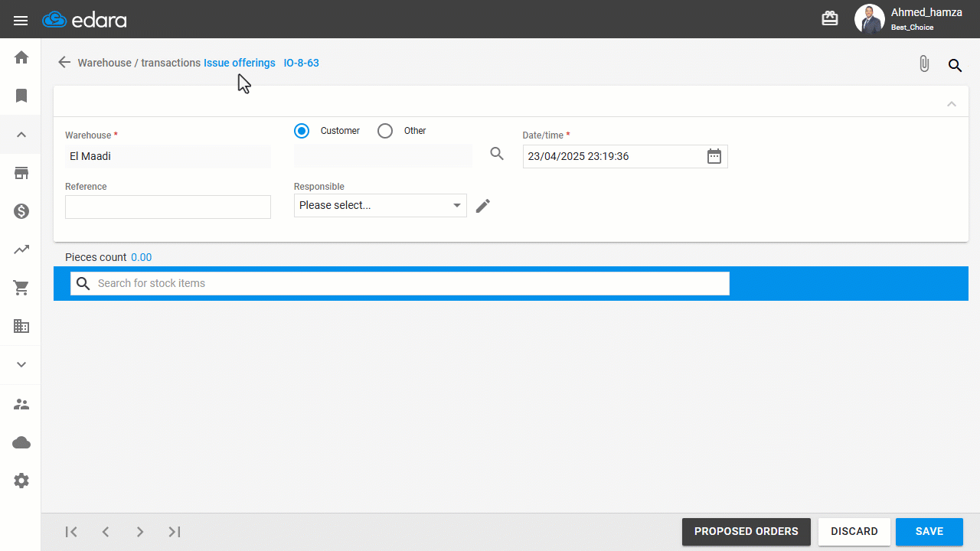
Task: Open settings gear in sidebar
Action: [x=21, y=481]
